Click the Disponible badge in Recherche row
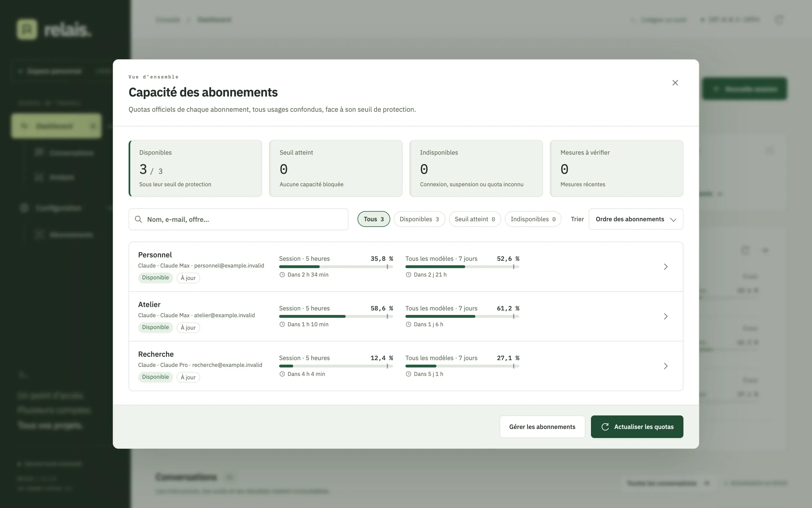812x508 pixels. pyautogui.click(x=155, y=377)
